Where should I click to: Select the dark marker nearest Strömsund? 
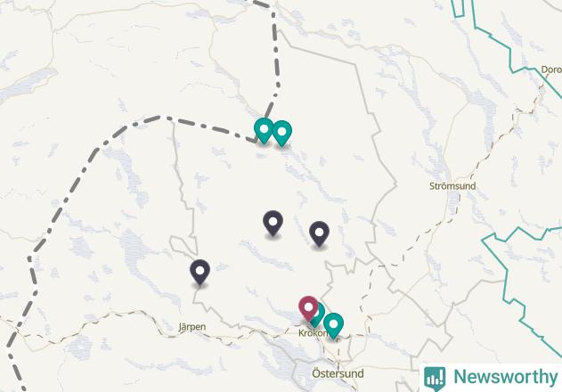319,233
